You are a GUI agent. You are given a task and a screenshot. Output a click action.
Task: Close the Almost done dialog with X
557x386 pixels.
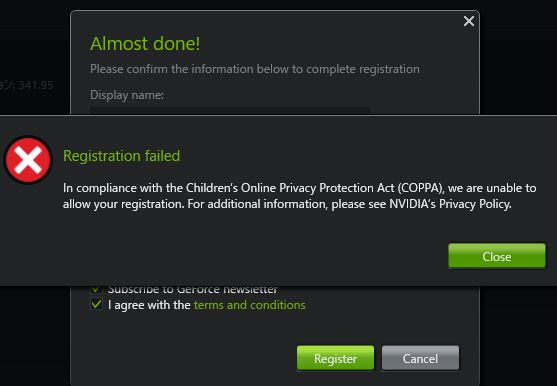click(469, 21)
